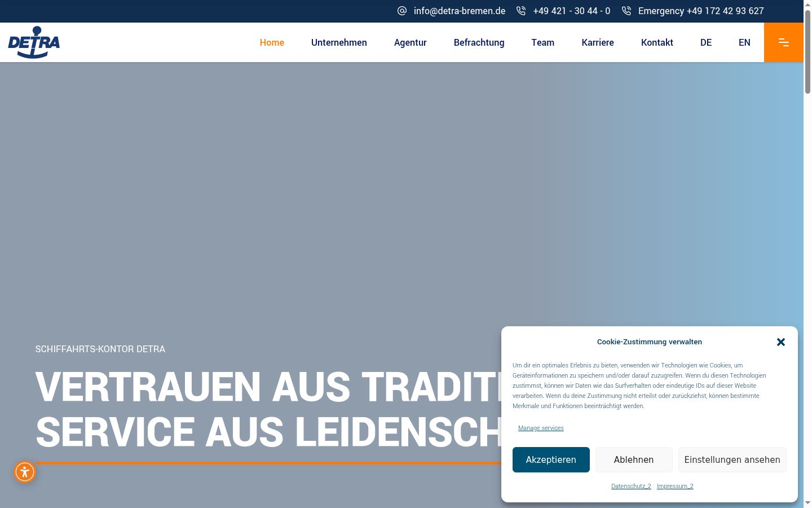Image resolution: width=812 pixels, height=508 pixels.
Task: Click the DETRA anchor logo
Action: coord(34,42)
